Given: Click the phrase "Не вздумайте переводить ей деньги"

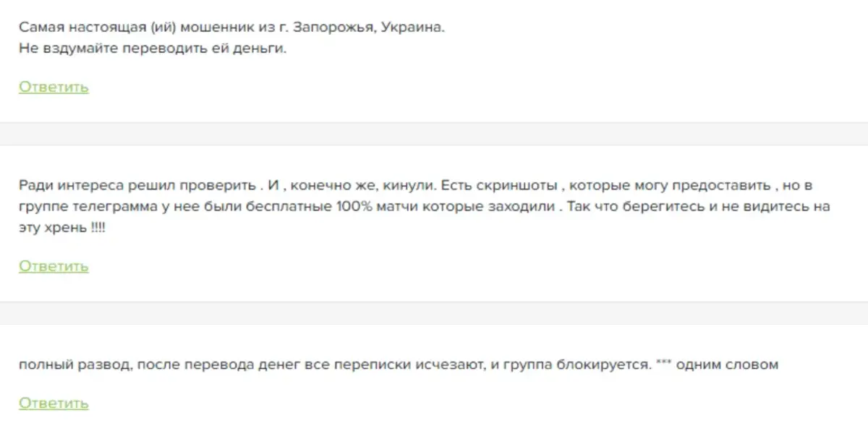Looking at the screenshot, I should (153, 50).
